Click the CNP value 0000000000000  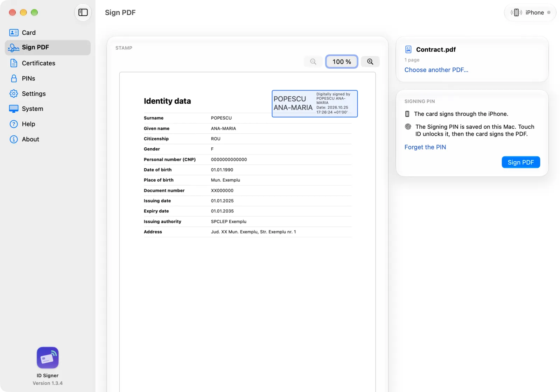(x=229, y=159)
